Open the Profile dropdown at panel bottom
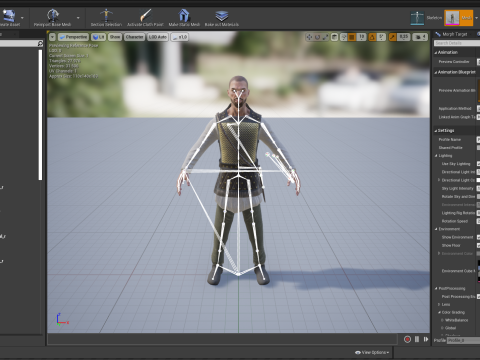Image resolution: width=480 pixels, height=360 pixels. click(463, 340)
